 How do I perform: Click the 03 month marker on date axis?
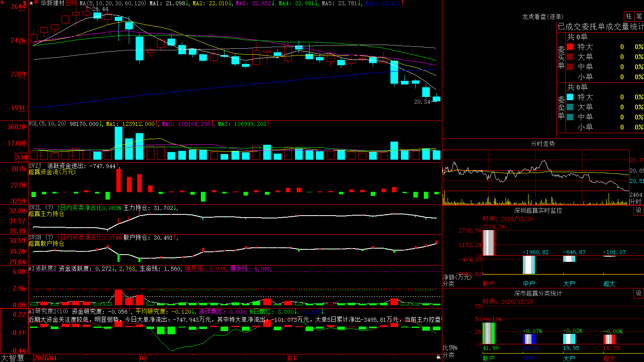292,358
